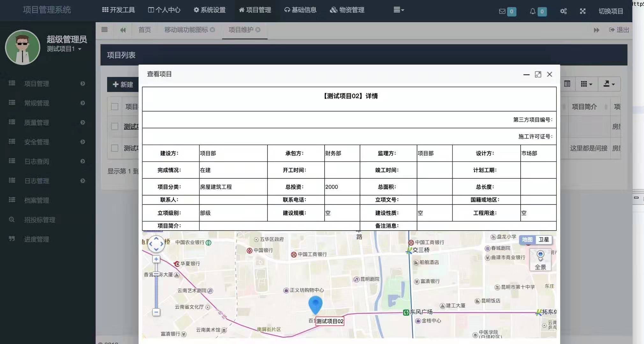This screenshot has height=344, width=644.
Task: Open the 测试项目1 dropdown under the user name
Action: [64, 49]
